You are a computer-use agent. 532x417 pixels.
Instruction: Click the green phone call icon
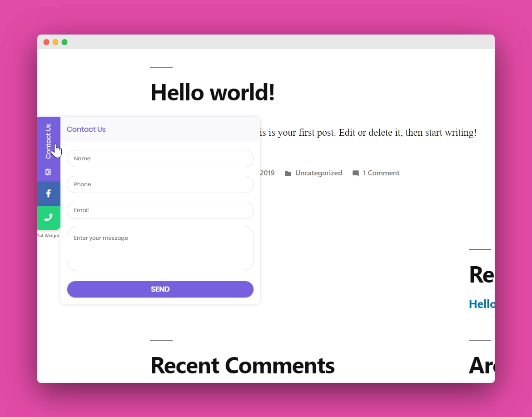(49, 218)
